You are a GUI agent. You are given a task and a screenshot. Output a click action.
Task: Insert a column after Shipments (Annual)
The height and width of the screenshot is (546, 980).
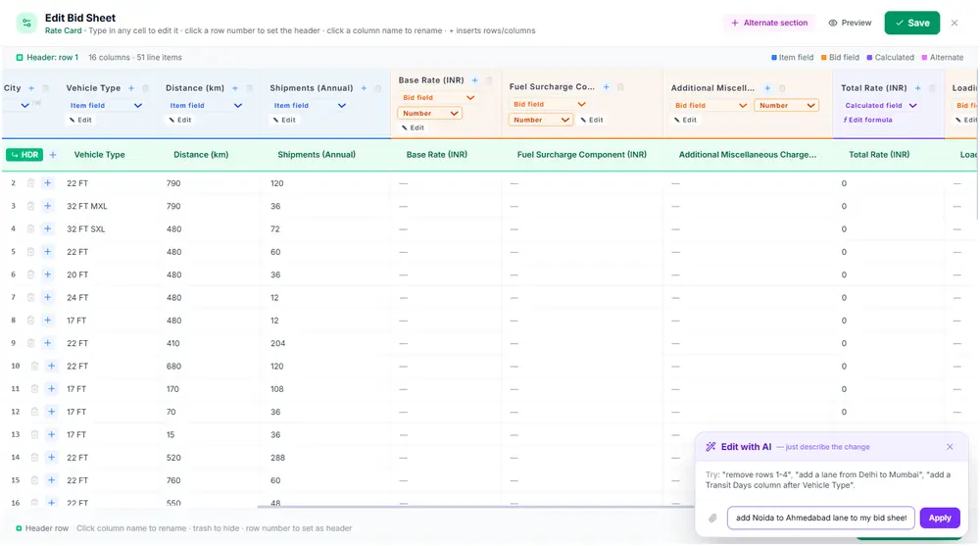pos(364,88)
